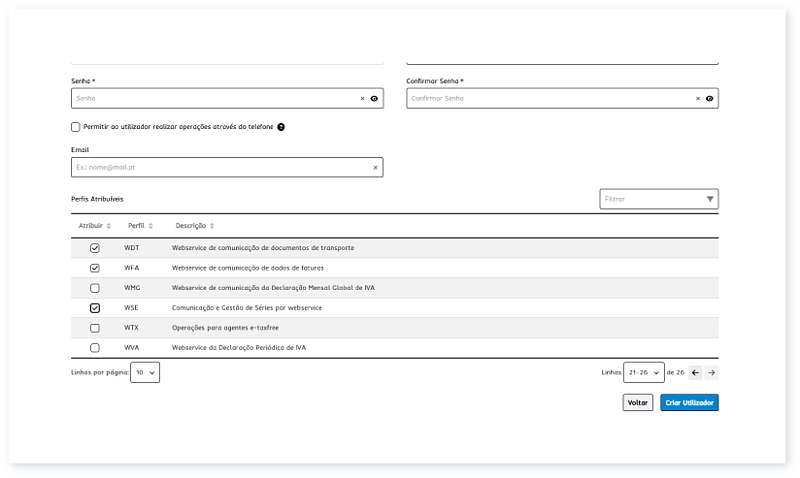Click the filter funnel icon

[x=710, y=199]
